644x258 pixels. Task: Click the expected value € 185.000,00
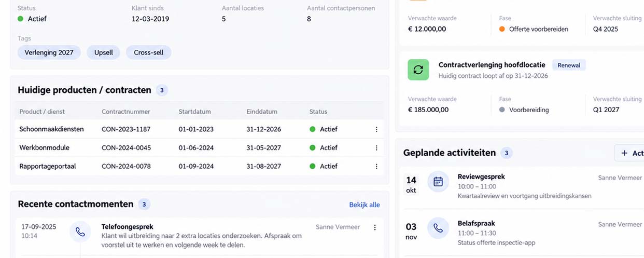[428, 110]
